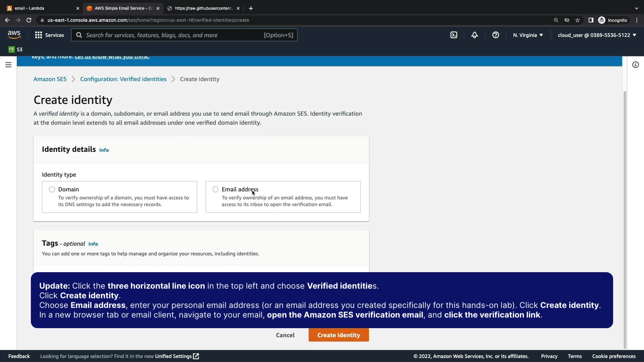644x362 pixels.
Task: Open the notifications bell
Action: click(x=474, y=35)
